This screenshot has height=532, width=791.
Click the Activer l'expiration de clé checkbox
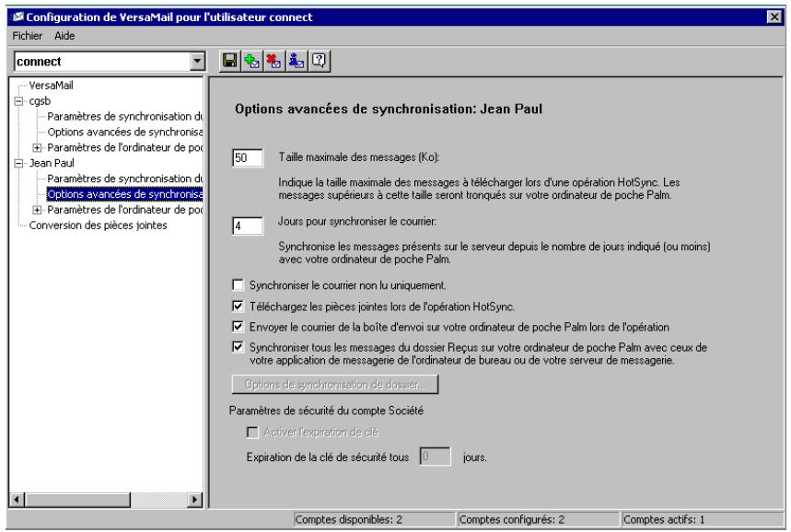click(252, 433)
